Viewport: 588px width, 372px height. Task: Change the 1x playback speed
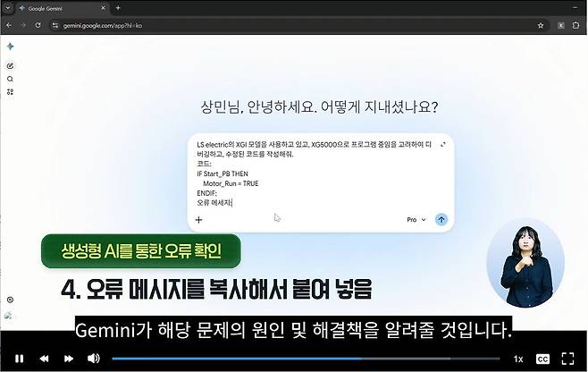pyautogui.click(x=518, y=359)
